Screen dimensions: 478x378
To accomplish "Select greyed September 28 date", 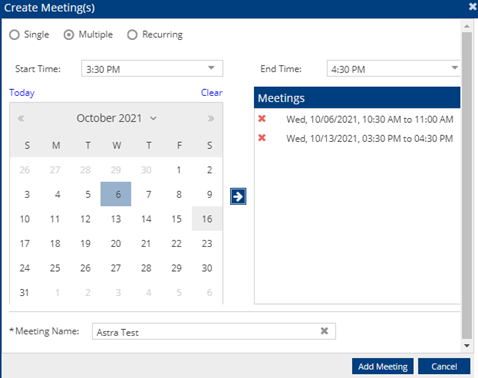I will tap(85, 170).
